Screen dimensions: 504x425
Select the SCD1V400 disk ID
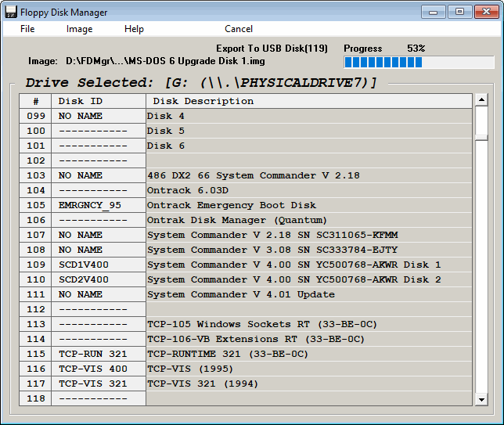99,265
